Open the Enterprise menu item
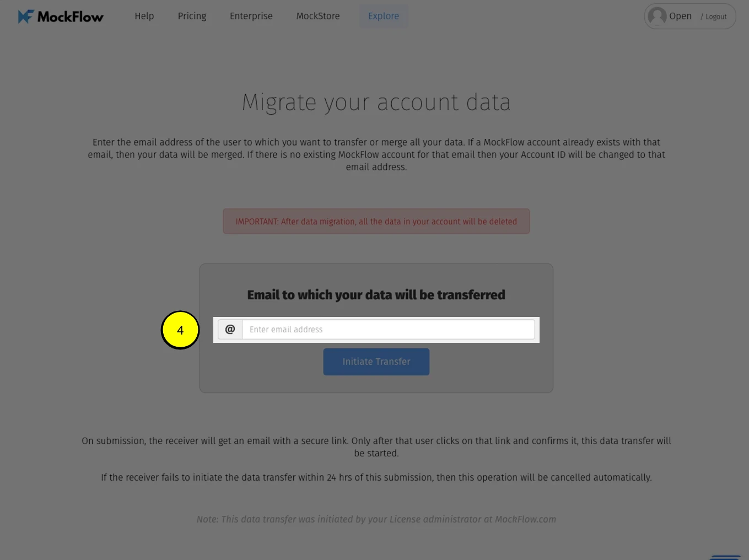 [251, 16]
